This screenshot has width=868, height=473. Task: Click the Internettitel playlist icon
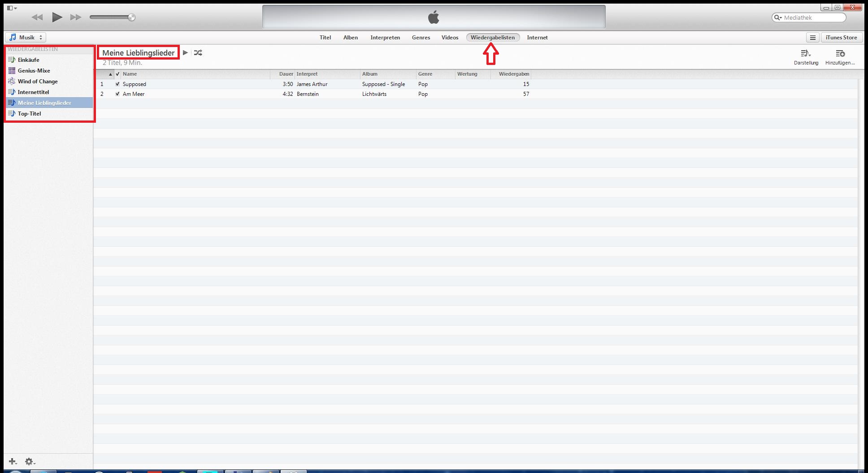(12, 92)
